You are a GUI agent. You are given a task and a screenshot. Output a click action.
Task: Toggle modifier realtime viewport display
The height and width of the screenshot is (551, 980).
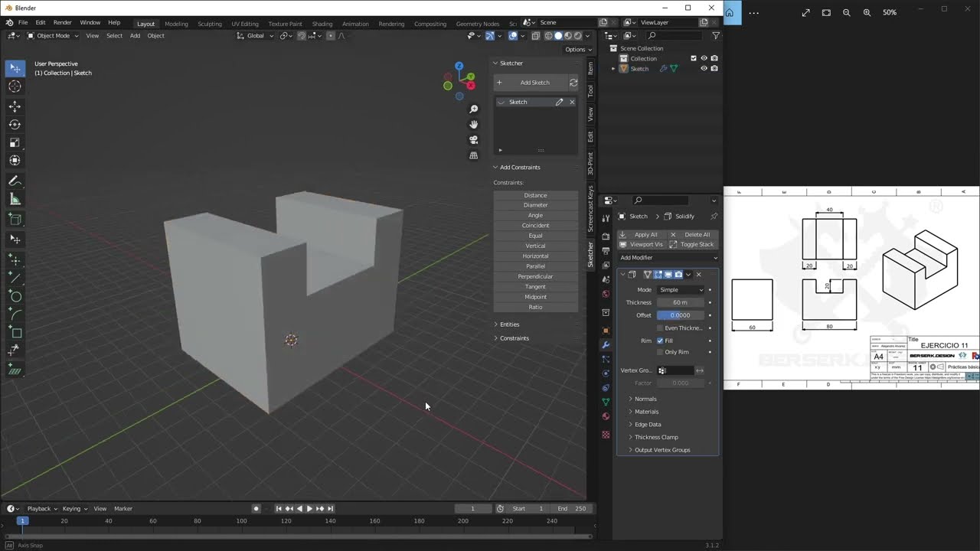tap(668, 274)
